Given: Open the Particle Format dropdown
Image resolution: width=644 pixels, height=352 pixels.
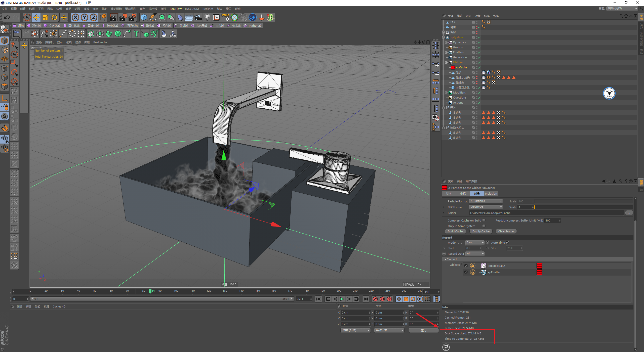Looking at the screenshot, I should (486, 201).
